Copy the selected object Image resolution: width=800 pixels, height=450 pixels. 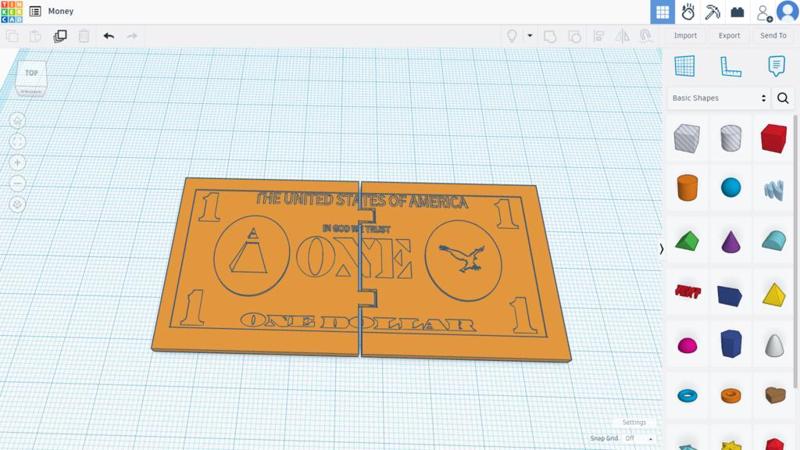(x=12, y=36)
